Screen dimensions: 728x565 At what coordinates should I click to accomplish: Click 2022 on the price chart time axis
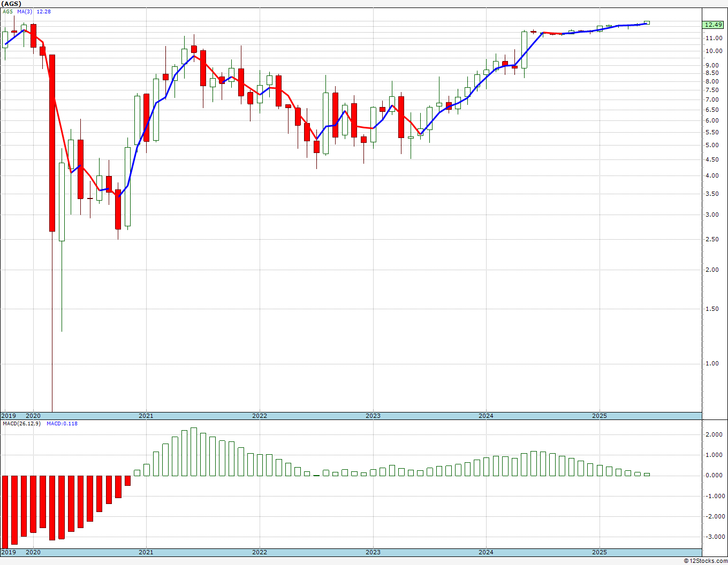click(260, 416)
